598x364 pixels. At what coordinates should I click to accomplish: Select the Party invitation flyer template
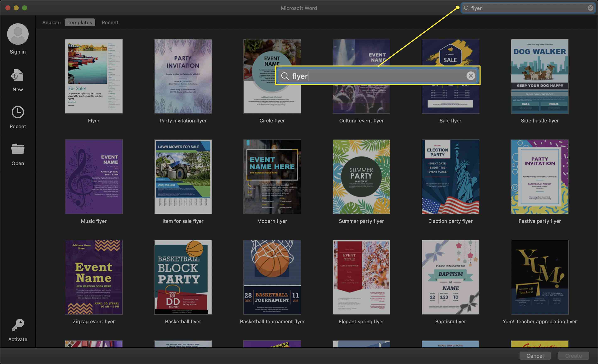183,76
